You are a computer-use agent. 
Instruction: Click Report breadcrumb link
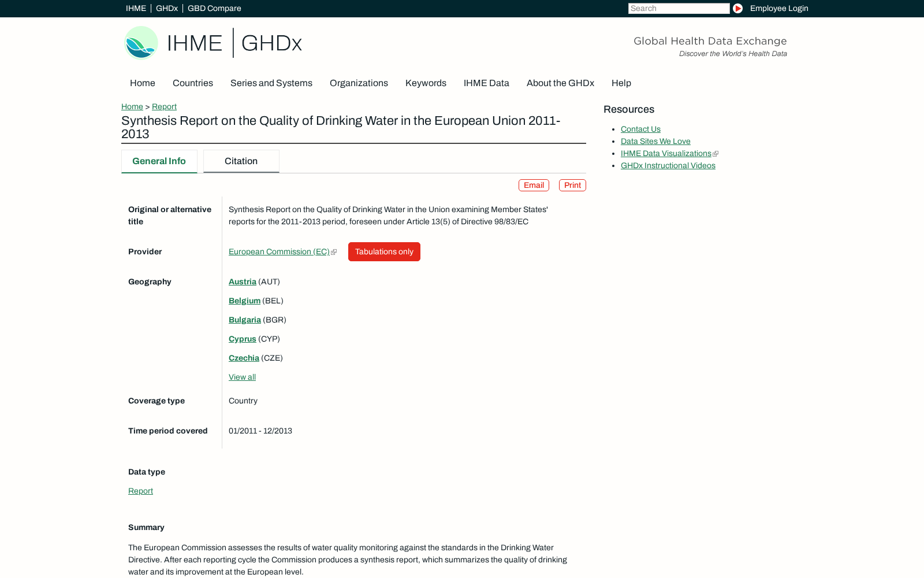pyautogui.click(x=164, y=106)
